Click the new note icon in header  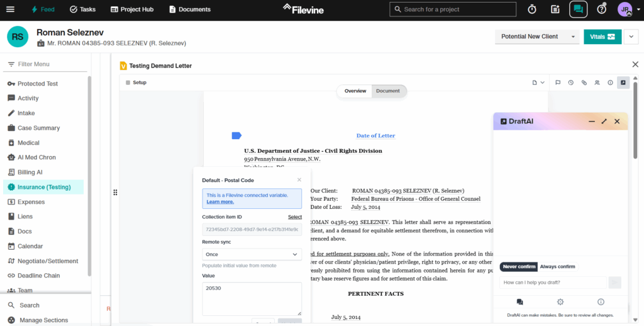[x=555, y=9]
